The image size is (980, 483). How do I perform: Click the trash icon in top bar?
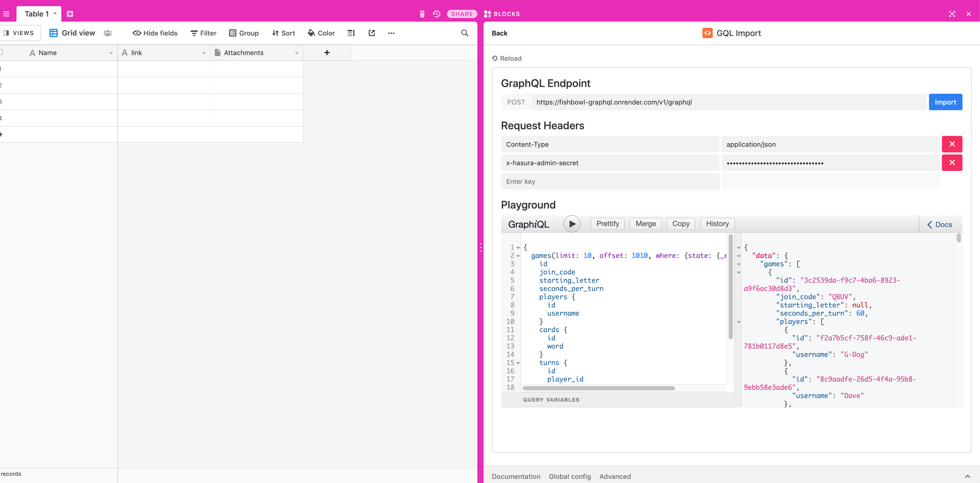(422, 14)
